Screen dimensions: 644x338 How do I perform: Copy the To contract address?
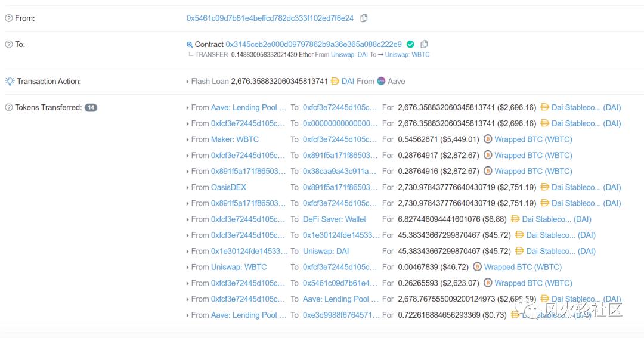[424, 44]
